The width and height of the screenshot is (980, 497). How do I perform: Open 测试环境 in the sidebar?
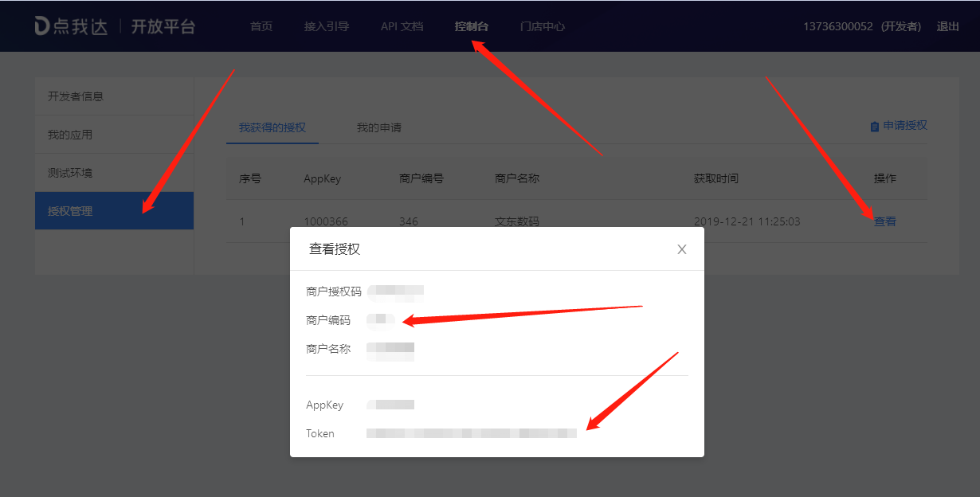pos(114,173)
